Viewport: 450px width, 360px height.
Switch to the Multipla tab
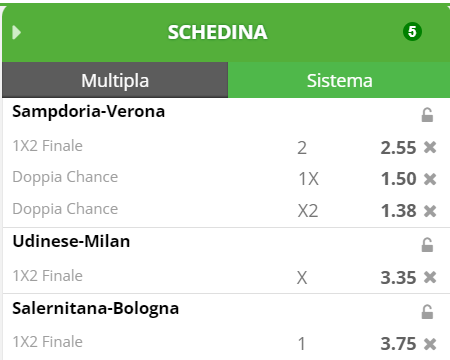coord(115,80)
